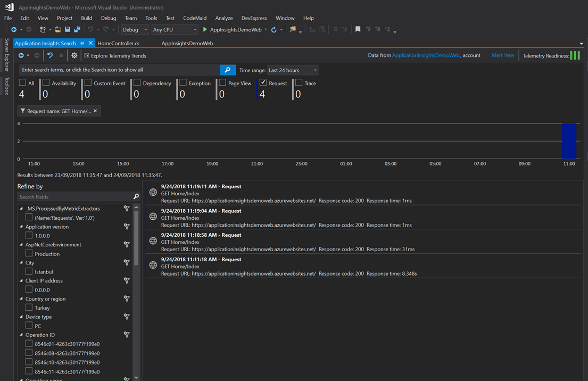Collapse _MS.ProcessedByMetricExtractors group

coord(21,208)
